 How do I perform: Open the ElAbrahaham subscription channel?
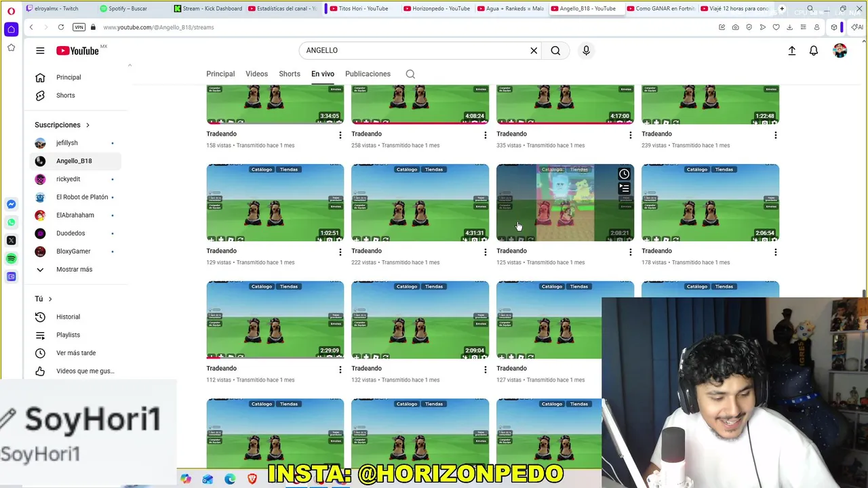pyautogui.click(x=76, y=215)
